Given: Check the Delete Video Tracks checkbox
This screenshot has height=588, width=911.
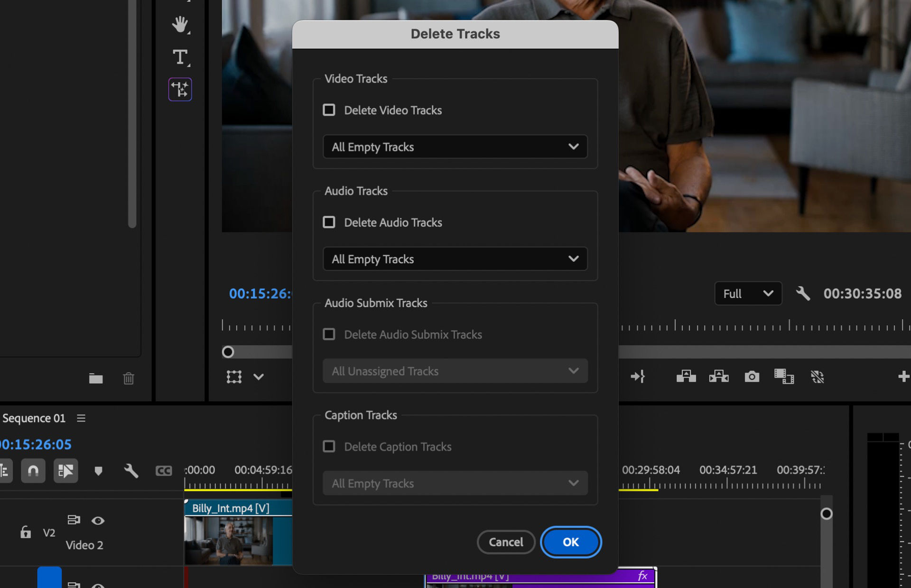Looking at the screenshot, I should 329,110.
